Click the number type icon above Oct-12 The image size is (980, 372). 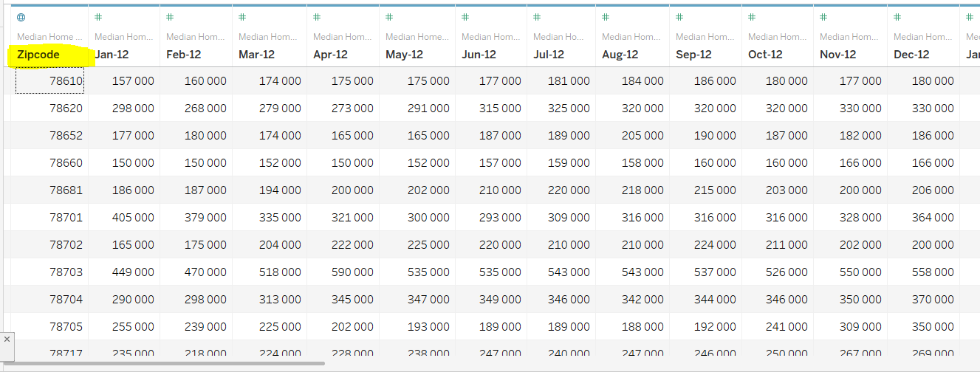coord(752,17)
